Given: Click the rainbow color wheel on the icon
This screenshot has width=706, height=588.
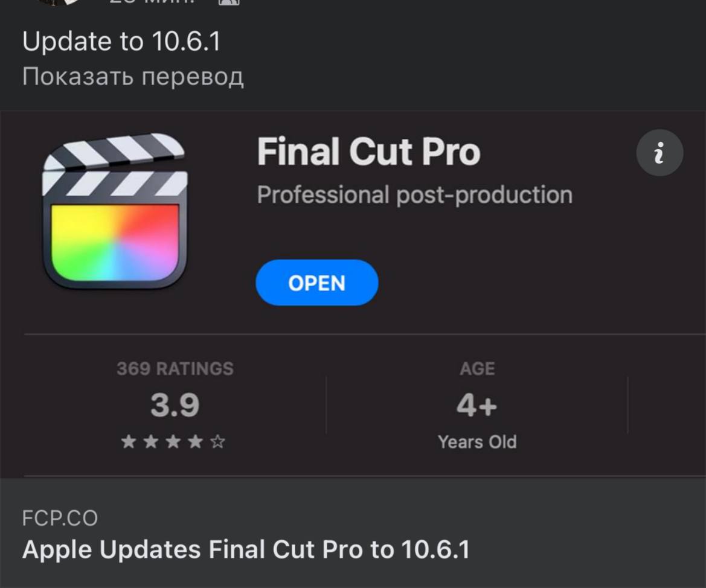Looking at the screenshot, I should (x=115, y=243).
